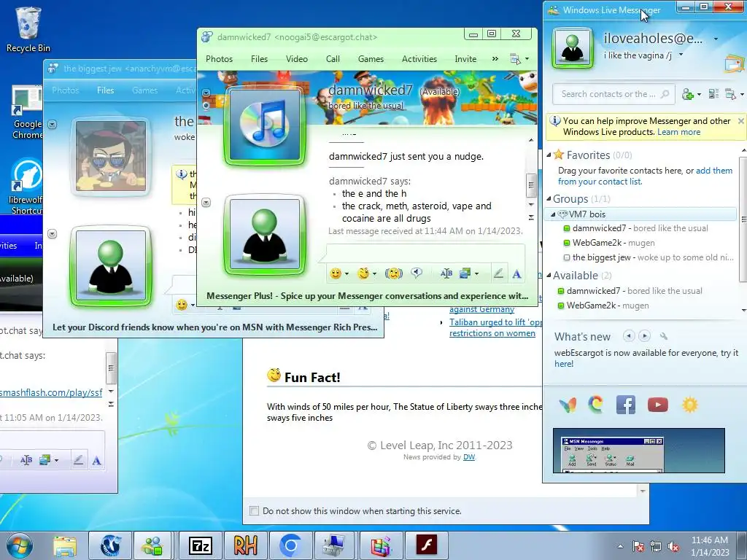Click the MSN butterfly icon at Messenger bottom
The height and width of the screenshot is (560, 747).
568,405
